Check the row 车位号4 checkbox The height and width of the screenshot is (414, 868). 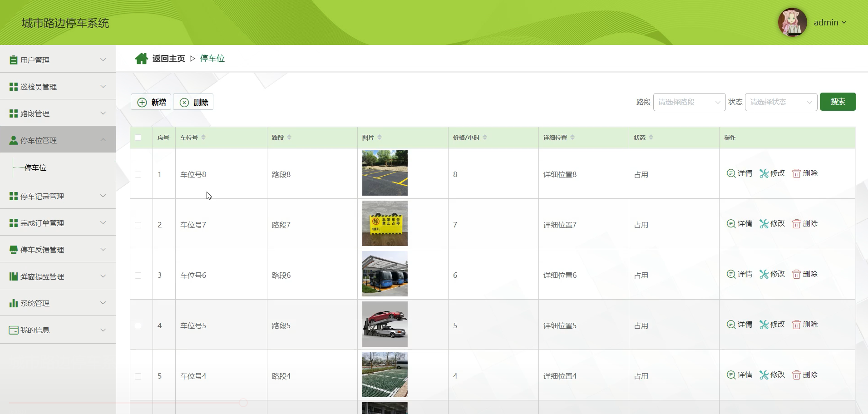[x=138, y=376]
